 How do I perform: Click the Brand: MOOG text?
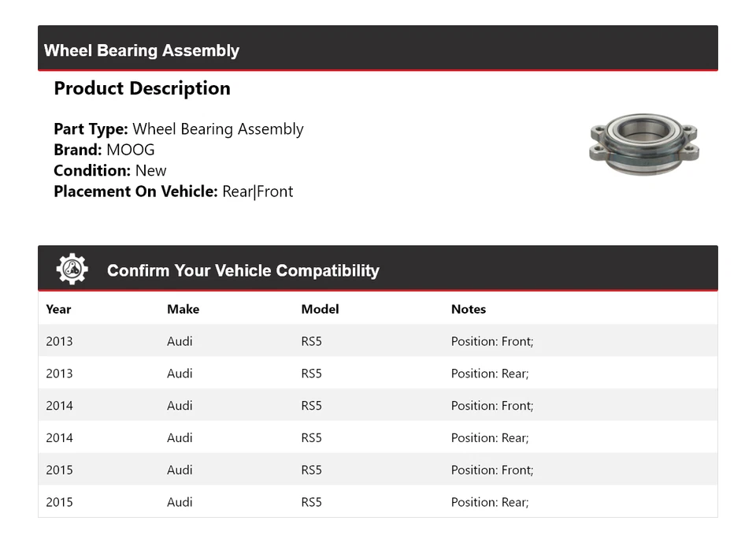click(x=104, y=150)
